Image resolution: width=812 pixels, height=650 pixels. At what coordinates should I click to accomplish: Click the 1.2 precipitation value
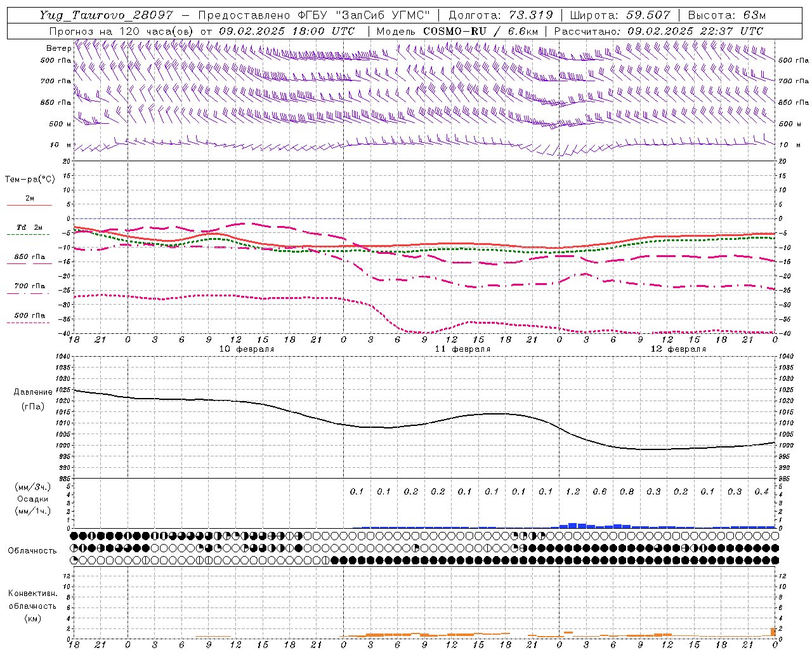coord(573,491)
